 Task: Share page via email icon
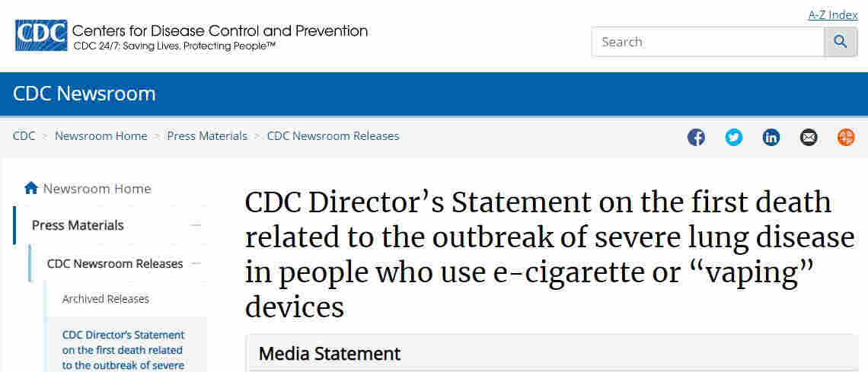(809, 138)
